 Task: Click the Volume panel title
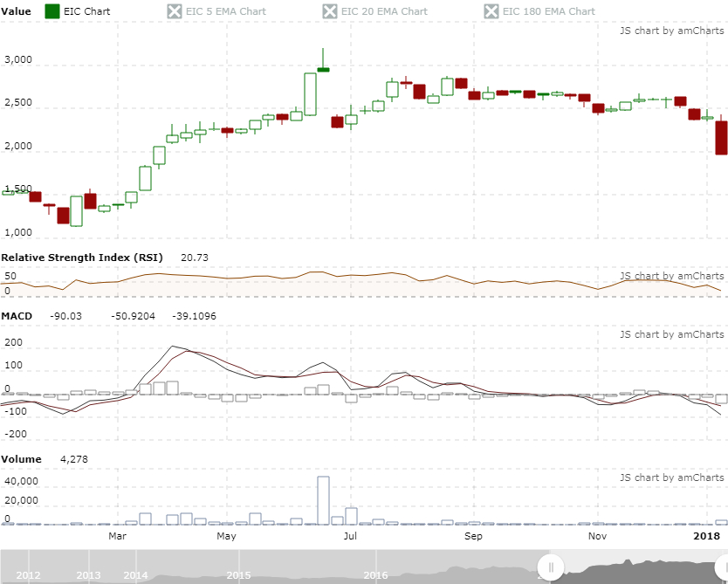pyautogui.click(x=21, y=459)
